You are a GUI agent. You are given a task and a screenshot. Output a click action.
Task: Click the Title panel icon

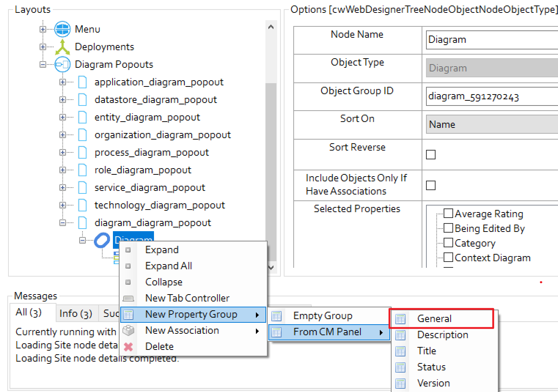pyautogui.click(x=400, y=351)
